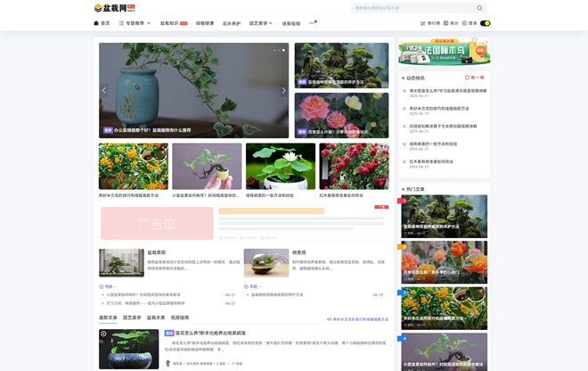Switch to the 最新文章 tab
Screen dimensions: 588x371
(108, 317)
